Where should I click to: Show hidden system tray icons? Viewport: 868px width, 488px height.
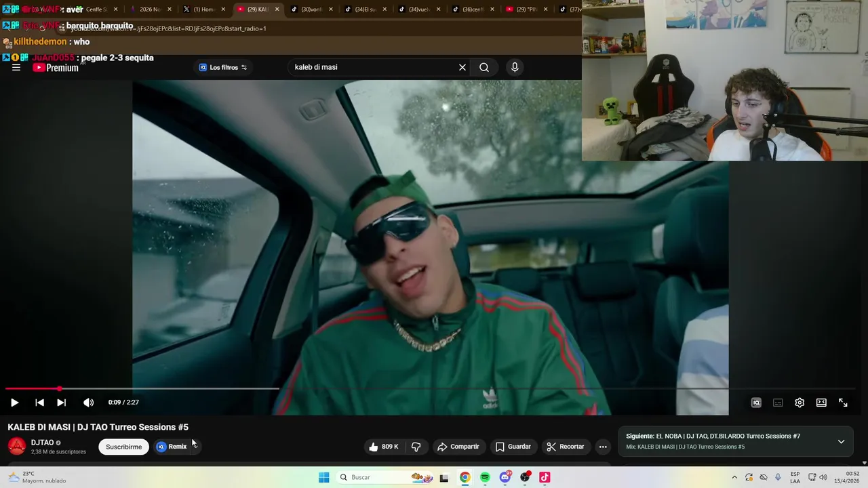[734, 477]
